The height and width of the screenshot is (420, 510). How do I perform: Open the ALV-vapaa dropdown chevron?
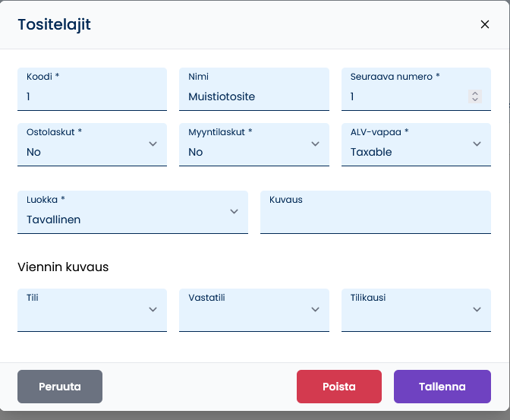click(x=477, y=144)
